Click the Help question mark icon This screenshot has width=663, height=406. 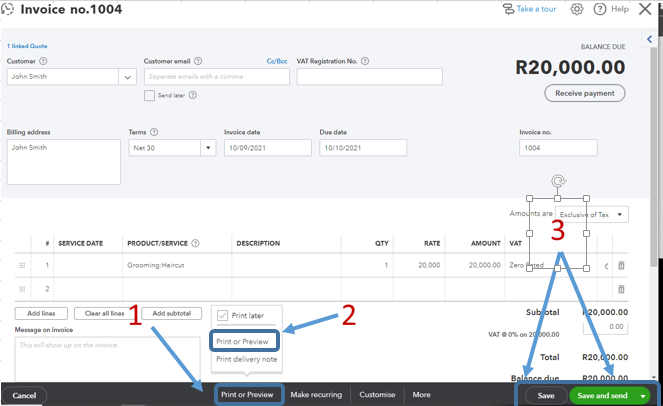(x=600, y=9)
